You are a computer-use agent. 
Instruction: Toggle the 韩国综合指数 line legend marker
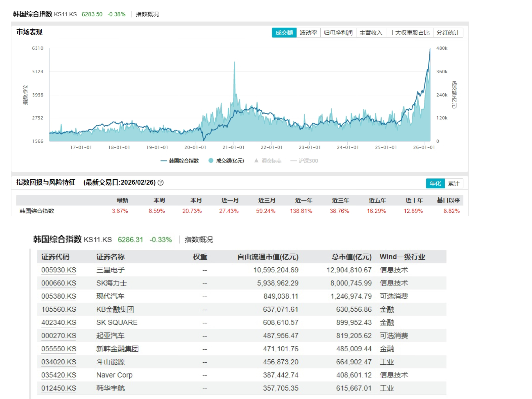pyautogui.click(x=164, y=161)
